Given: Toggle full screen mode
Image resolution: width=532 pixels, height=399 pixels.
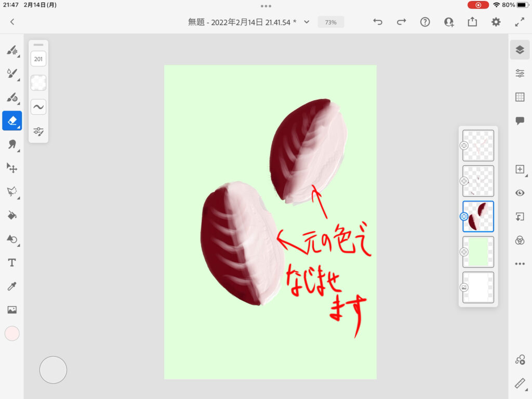Looking at the screenshot, I should coord(520,22).
